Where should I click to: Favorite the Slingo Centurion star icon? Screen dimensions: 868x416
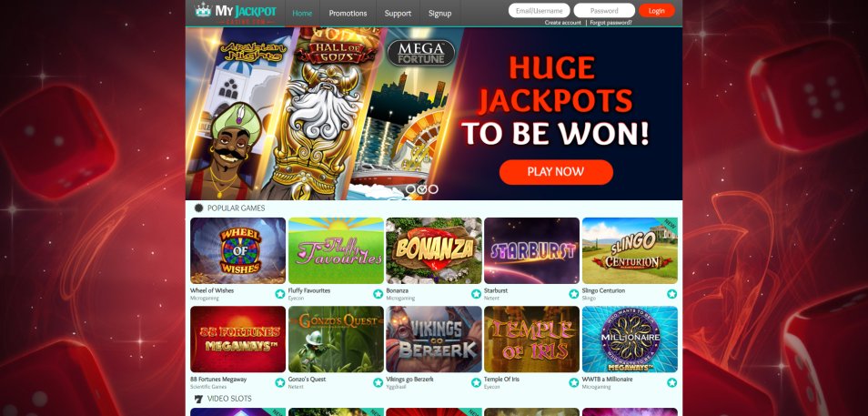pos(672,294)
